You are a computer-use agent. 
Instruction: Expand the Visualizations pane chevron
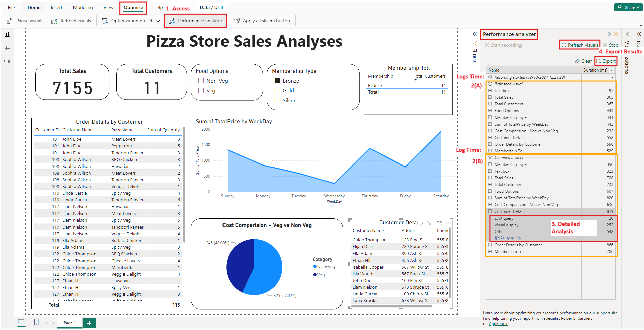click(627, 34)
